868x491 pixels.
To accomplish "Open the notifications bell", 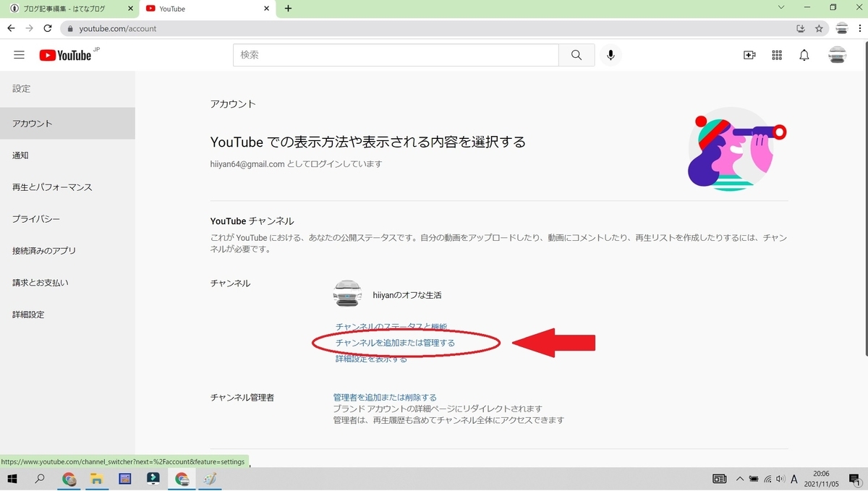I will 804,55.
